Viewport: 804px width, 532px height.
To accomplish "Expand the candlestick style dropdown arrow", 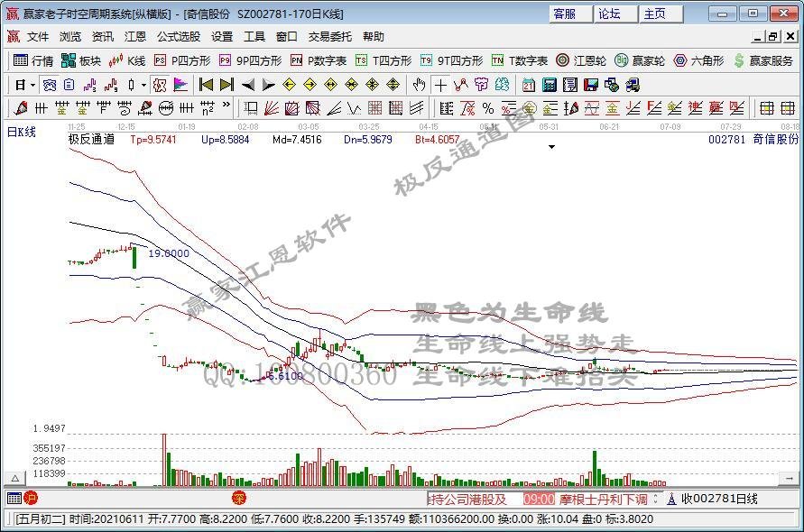I will (x=144, y=85).
